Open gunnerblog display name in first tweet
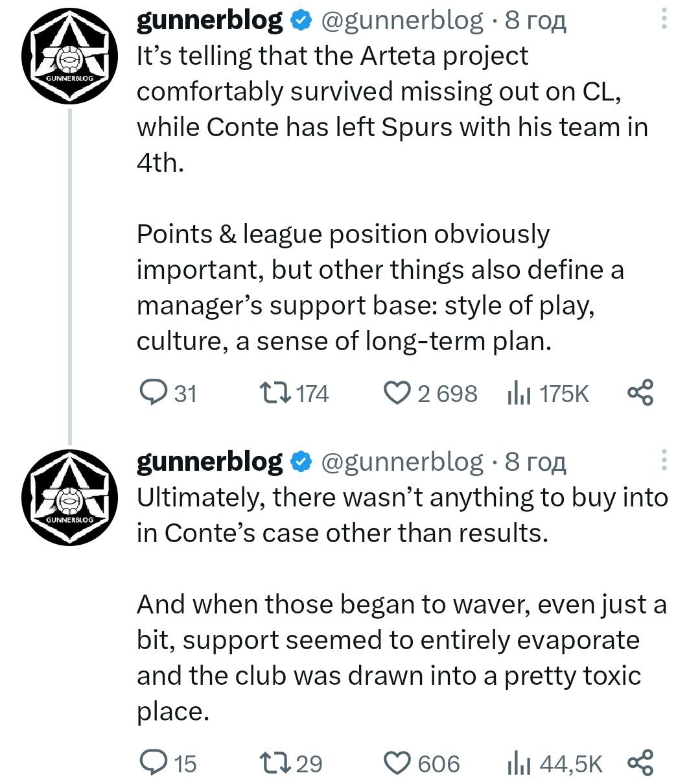700x784 pixels. click(209, 21)
